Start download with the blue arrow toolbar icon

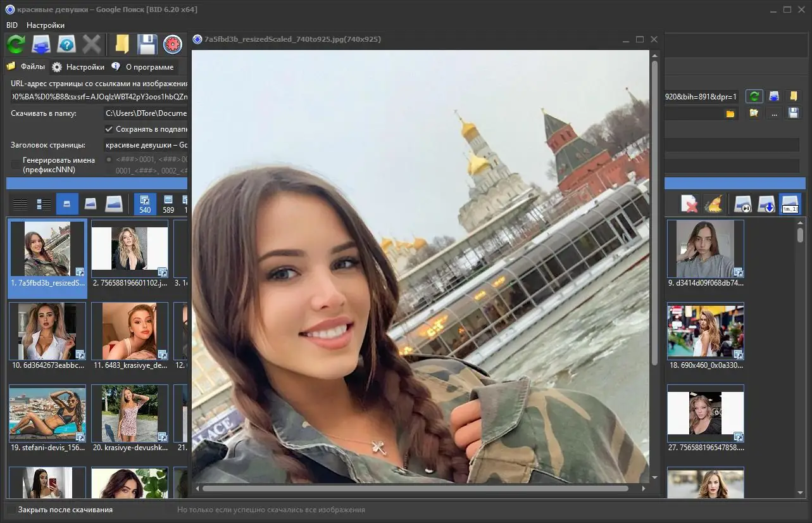(42, 44)
